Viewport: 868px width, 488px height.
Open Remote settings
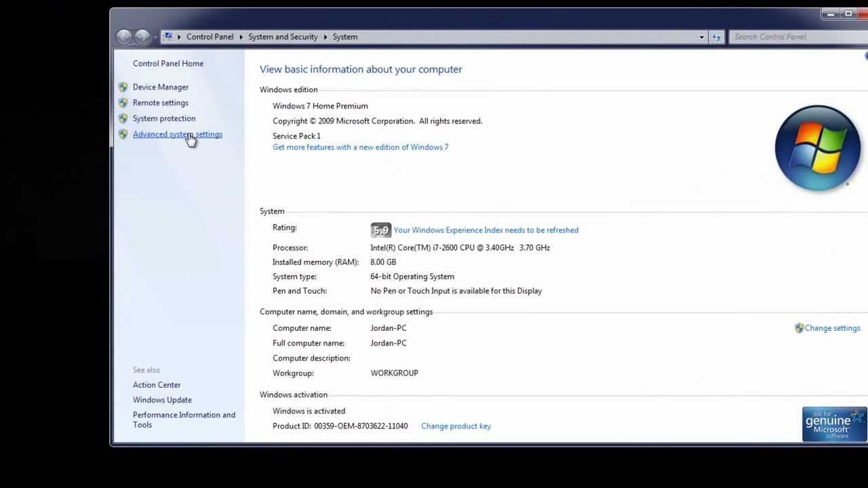coord(161,102)
